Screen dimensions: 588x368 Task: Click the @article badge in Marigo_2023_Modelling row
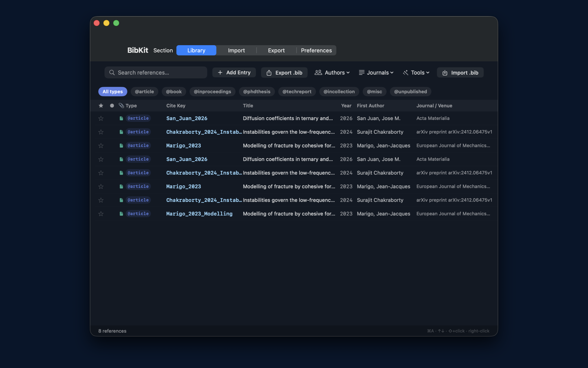pyautogui.click(x=138, y=214)
